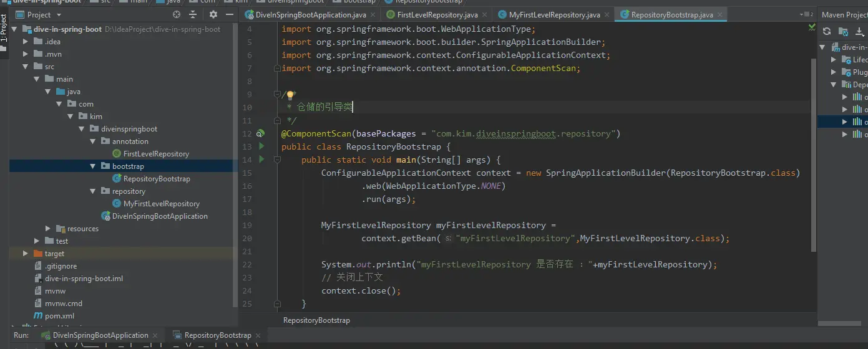Image resolution: width=868 pixels, height=349 pixels.
Task: Select mvnw.cmd file
Action: pyautogui.click(x=58, y=304)
